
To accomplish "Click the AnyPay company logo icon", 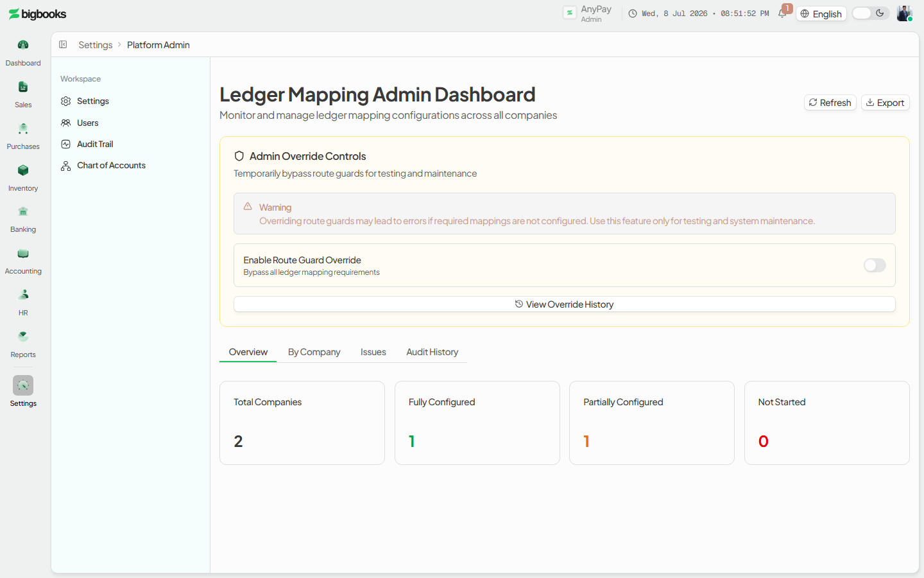I will click(570, 13).
